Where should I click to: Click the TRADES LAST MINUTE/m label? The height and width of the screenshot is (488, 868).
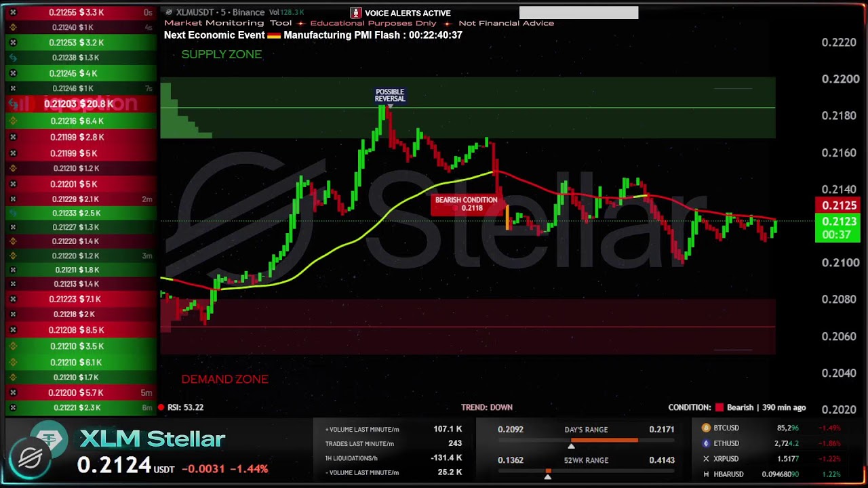click(x=359, y=443)
